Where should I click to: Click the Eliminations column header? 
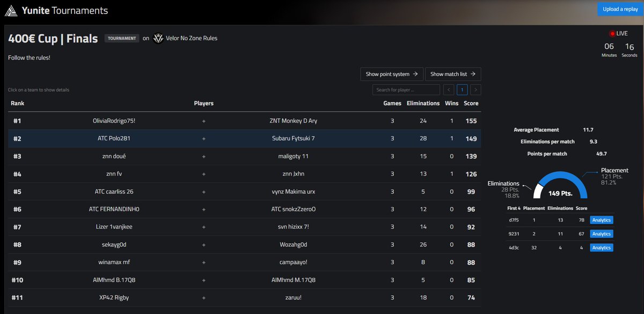click(423, 103)
